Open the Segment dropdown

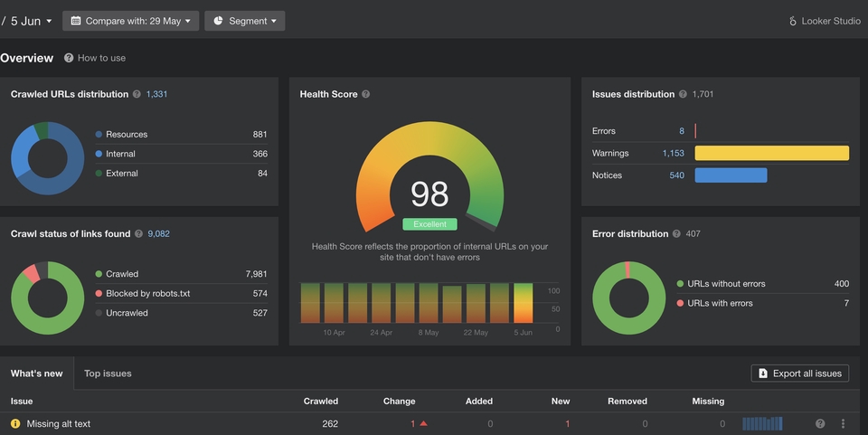tap(244, 21)
